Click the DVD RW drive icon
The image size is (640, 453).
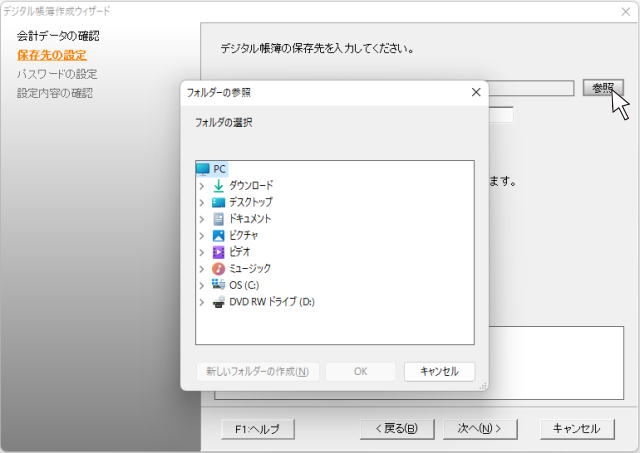point(218,302)
